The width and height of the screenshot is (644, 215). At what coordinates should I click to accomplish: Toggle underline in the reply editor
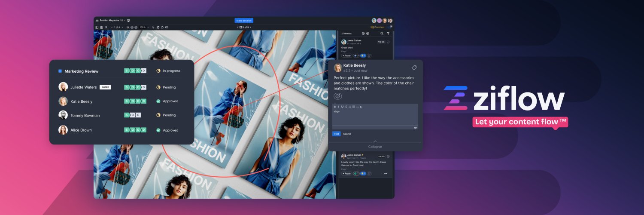(x=342, y=106)
